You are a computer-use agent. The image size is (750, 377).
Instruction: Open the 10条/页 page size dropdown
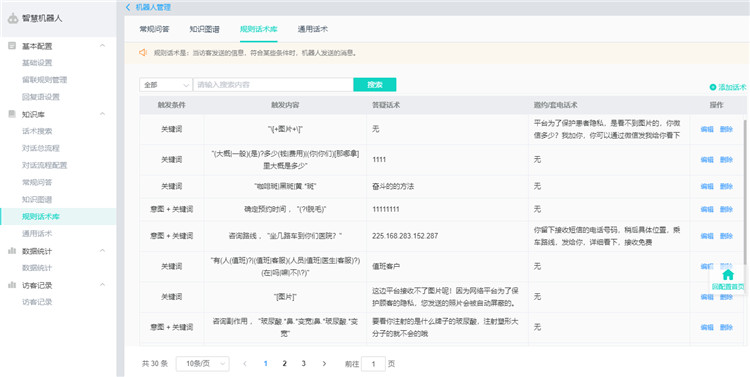202,364
